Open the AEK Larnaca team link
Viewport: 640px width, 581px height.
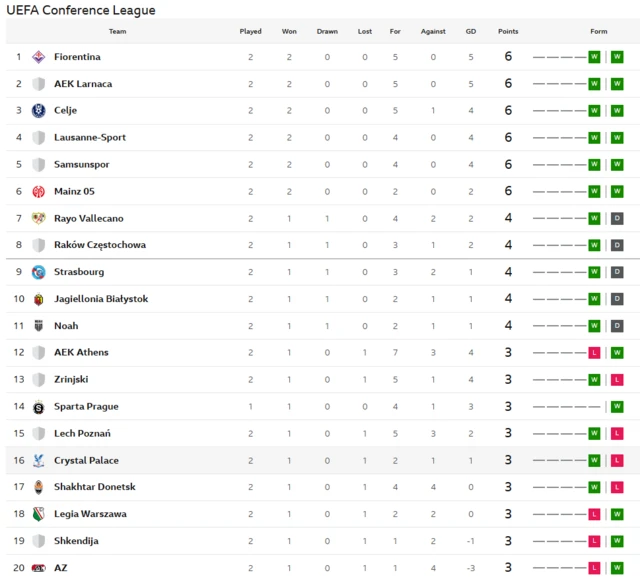[83, 84]
